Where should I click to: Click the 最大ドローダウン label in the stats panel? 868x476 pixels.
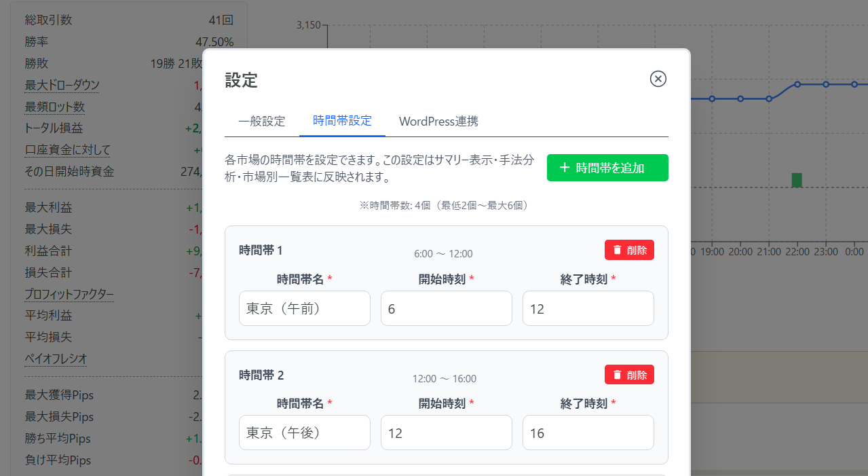[62, 86]
